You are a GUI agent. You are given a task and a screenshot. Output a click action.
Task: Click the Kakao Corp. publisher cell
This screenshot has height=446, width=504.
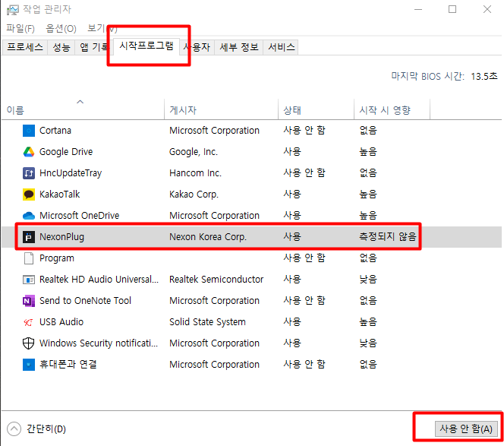pyautogui.click(x=194, y=194)
